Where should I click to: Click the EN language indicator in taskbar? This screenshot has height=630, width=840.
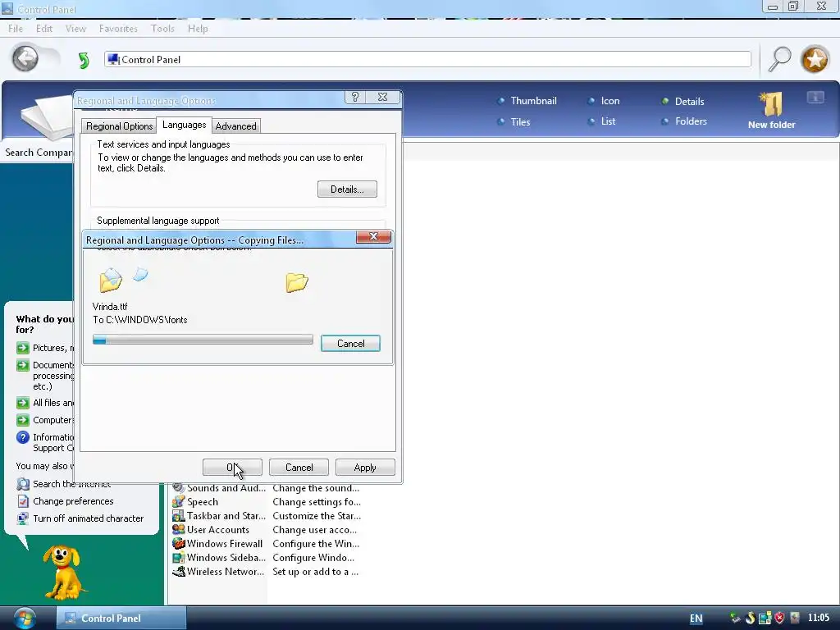tap(696, 619)
